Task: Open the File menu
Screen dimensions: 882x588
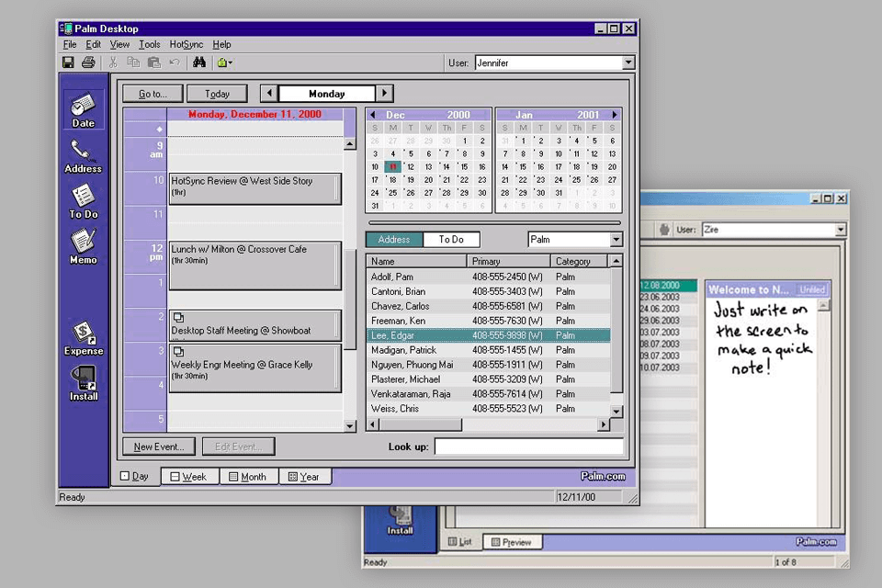Action: 70,44
